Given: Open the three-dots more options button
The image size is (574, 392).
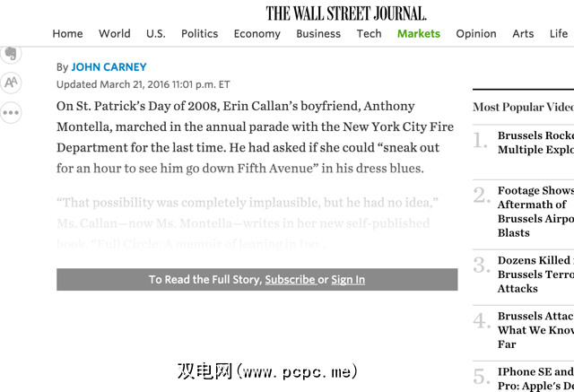Looking at the screenshot, I should pos(11,113).
